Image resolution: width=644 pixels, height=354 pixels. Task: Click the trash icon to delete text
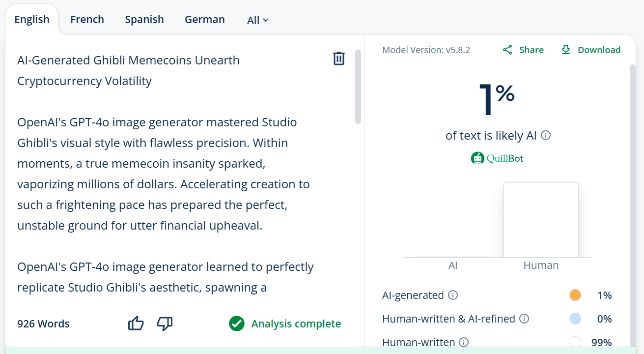point(339,59)
